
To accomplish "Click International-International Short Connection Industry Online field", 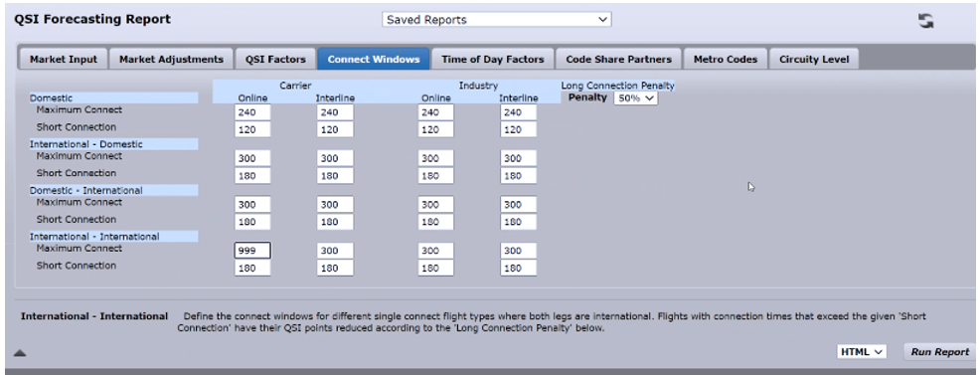I will click(x=435, y=269).
